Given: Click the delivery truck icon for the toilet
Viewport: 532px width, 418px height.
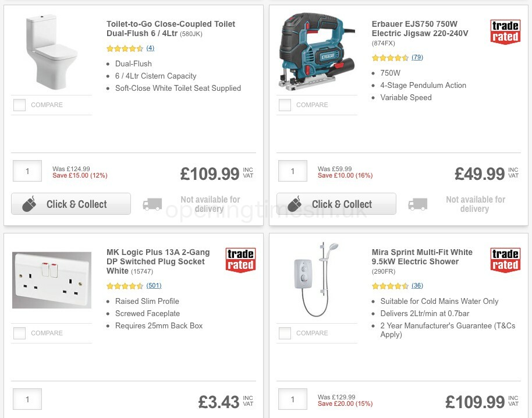Looking at the screenshot, I should [x=152, y=204].
